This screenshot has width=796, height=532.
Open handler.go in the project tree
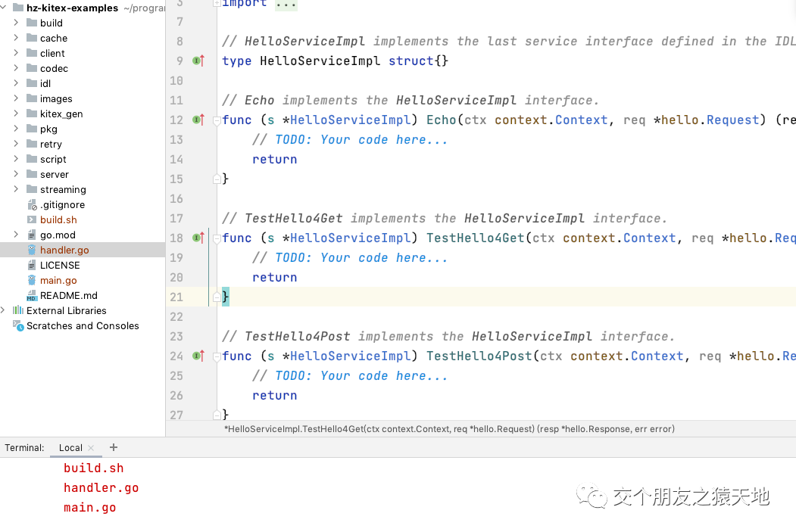(64, 250)
